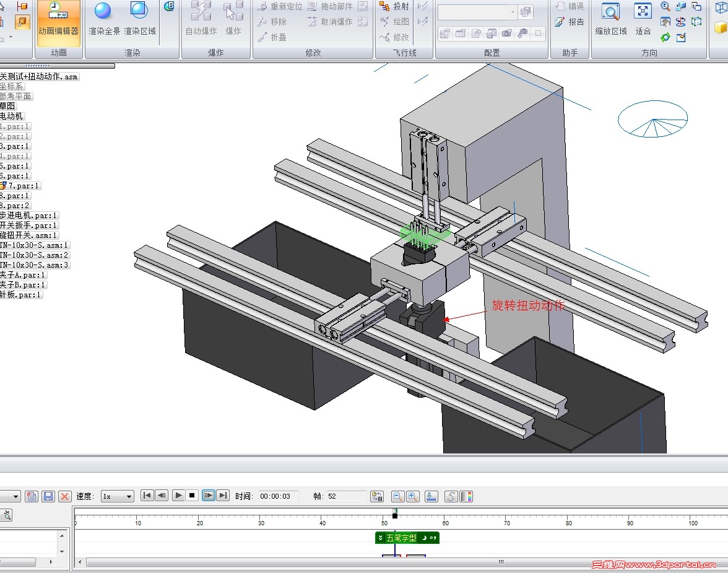Image resolution: width=728 pixels, height=573 pixels.
Task: Select 参考平面 in the tree
Action: pyautogui.click(x=16, y=96)
